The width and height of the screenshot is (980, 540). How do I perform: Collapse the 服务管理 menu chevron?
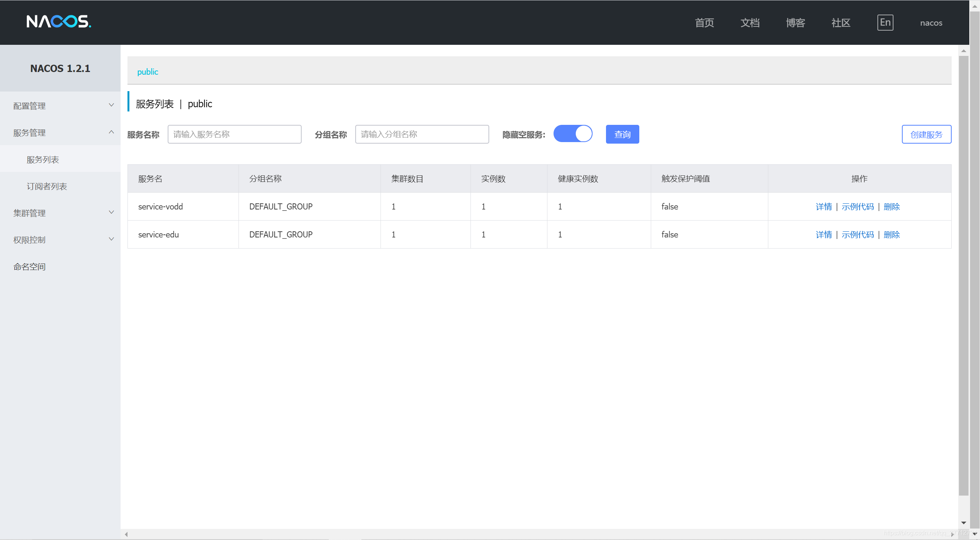click(x=111, y=132)
